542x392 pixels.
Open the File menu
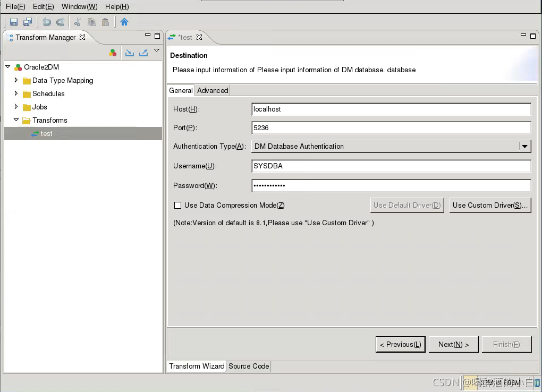click(15, 6)
